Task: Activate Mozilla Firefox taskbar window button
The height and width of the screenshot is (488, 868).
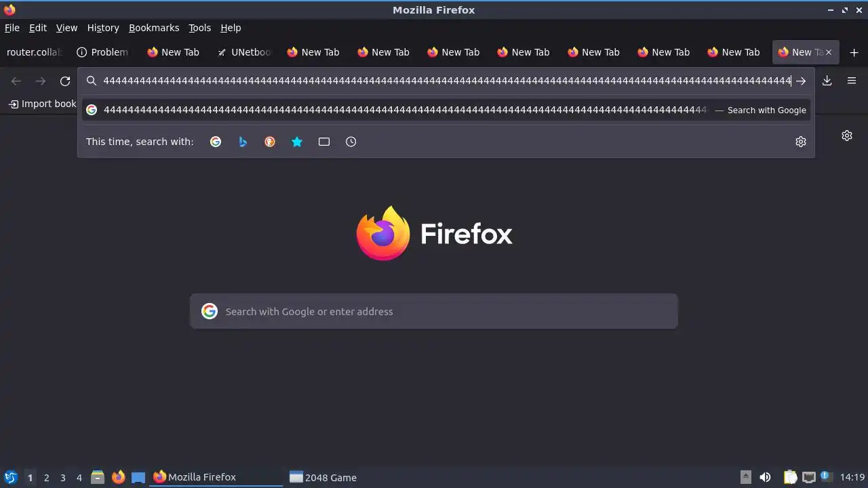Action: 217,477
